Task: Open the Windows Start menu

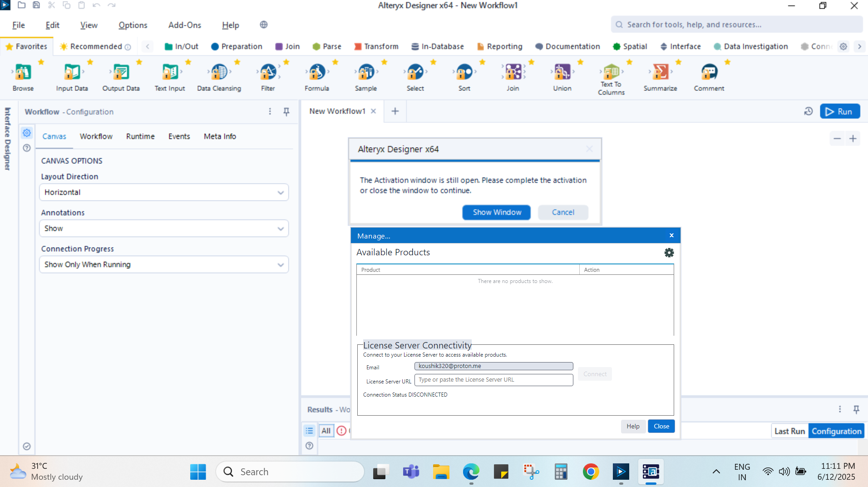Action: [198, 472]
